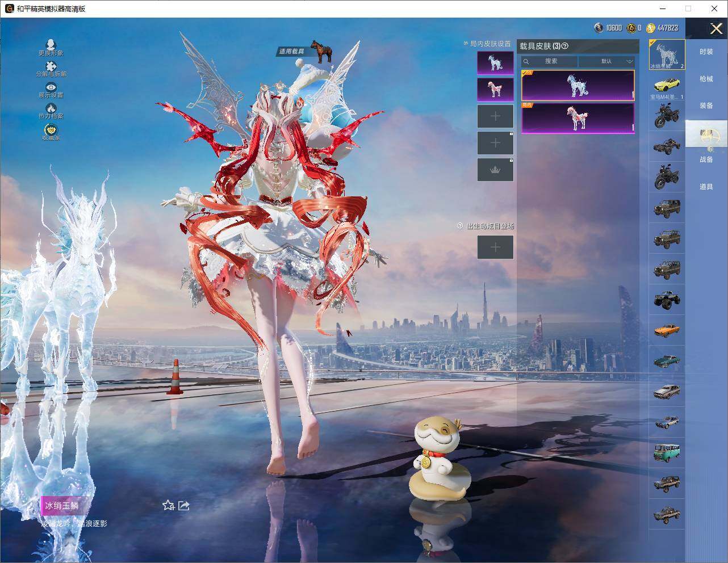The height and width of the screenshot is (563, 728).
Task: Open 分解与拆解 puzzle-piece icon
Action: [x=51, y=66]
